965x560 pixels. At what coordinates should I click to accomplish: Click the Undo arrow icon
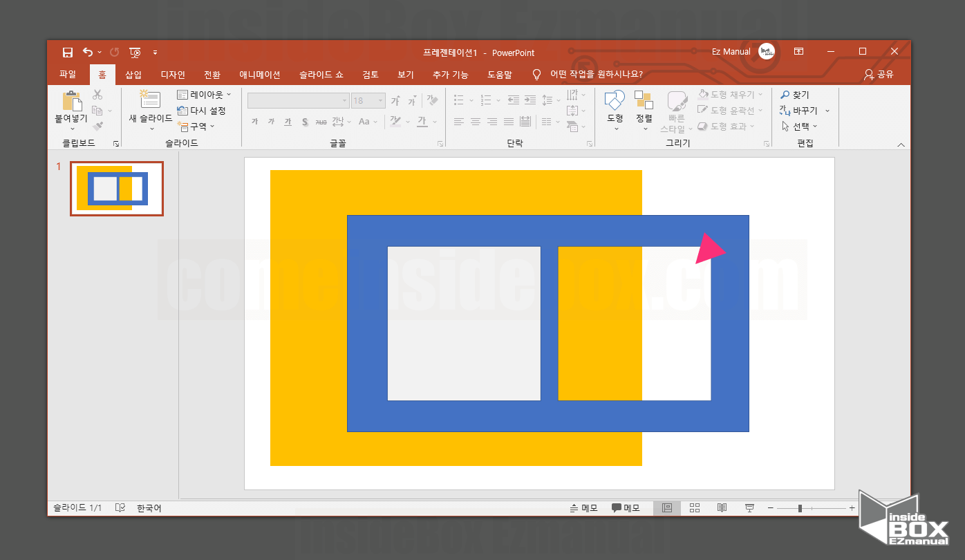coord(87,52)
